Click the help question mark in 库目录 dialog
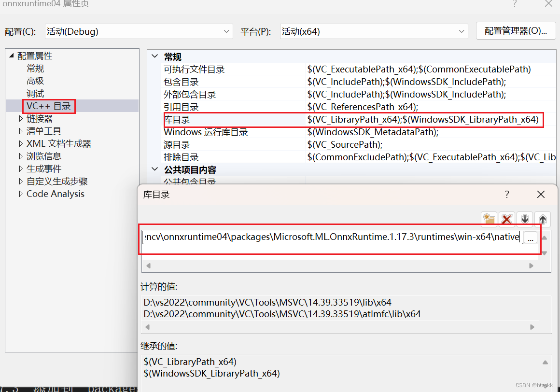The width and height of the screenshot is (560, 392). [x=507, y=194]
